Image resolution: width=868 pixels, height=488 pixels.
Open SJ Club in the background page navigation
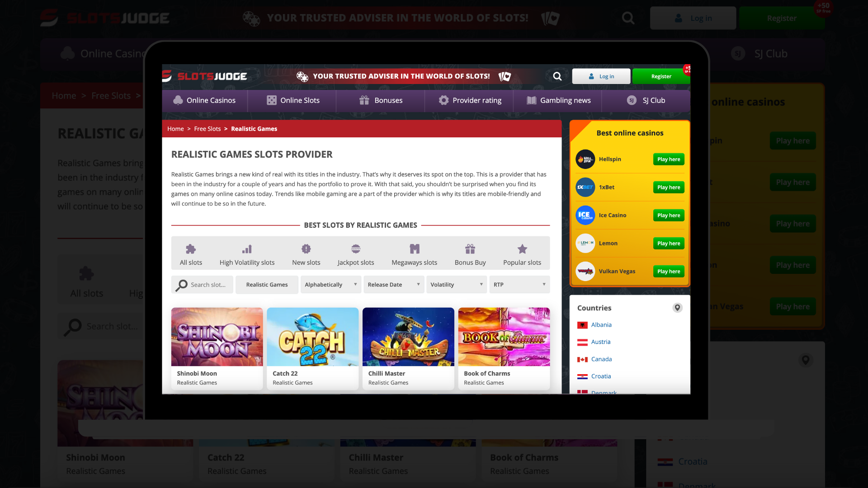759,54
